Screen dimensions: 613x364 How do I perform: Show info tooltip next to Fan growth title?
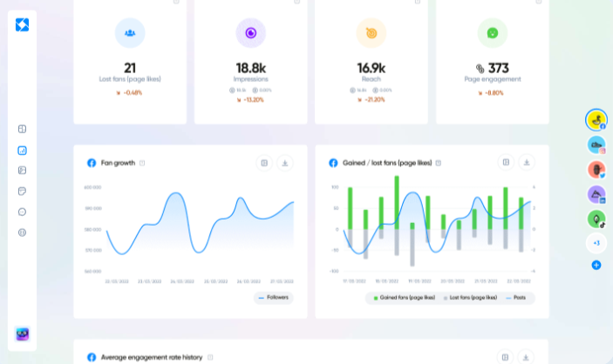click(x=142, y=163)
